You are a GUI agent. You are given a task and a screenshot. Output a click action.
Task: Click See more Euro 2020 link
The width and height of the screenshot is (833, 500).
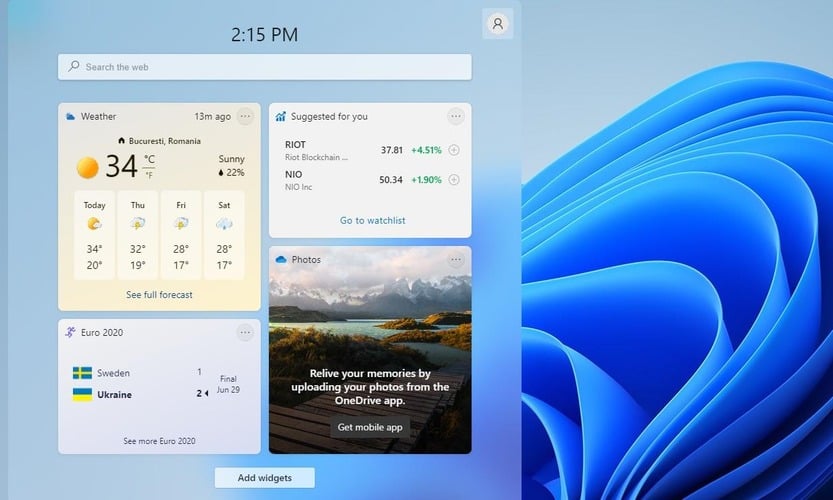click(x=159, y=441)
